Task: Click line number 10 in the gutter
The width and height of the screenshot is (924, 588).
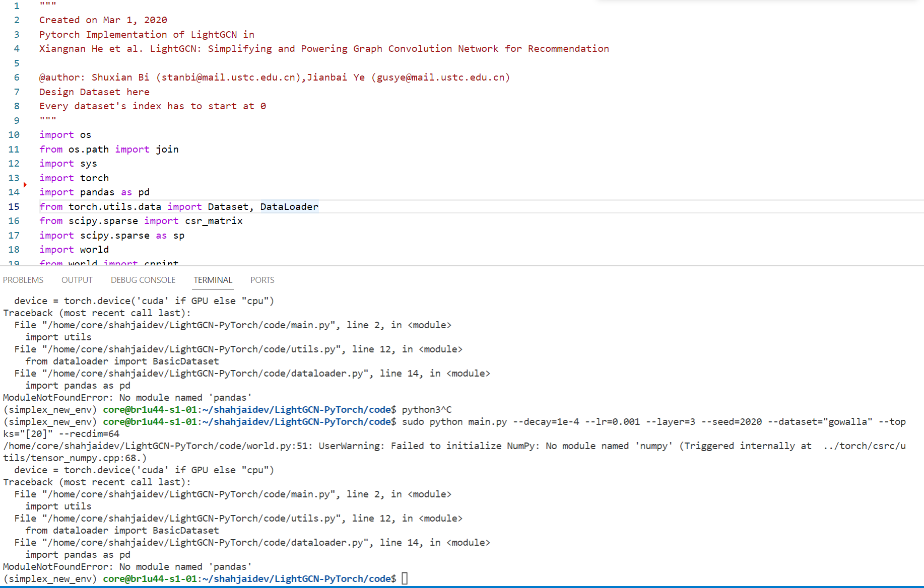Action: [14, 134]
